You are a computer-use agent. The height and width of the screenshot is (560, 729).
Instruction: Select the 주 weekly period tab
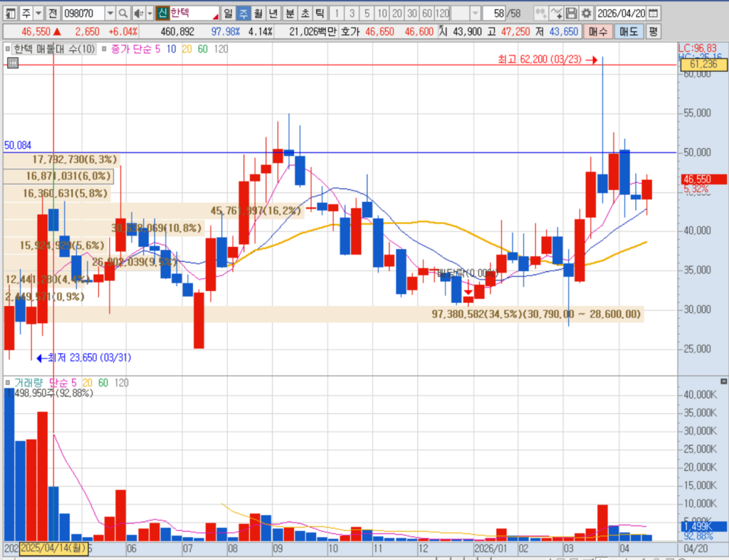pyautogui.click(x=243, y=13)
